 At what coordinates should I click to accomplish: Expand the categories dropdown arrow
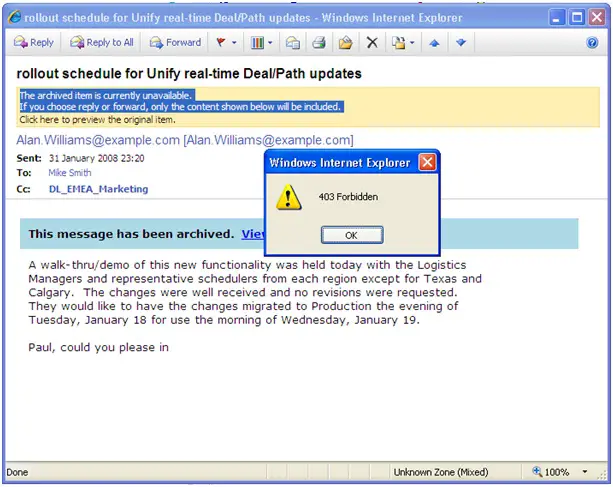pos(270,42)
